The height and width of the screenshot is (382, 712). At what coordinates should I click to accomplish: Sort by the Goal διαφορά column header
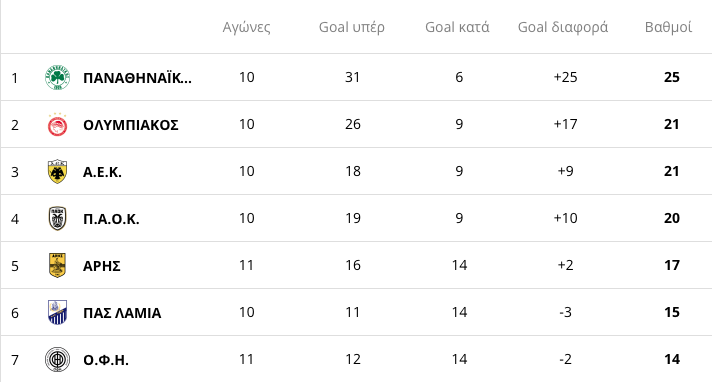tap(563, 27)
